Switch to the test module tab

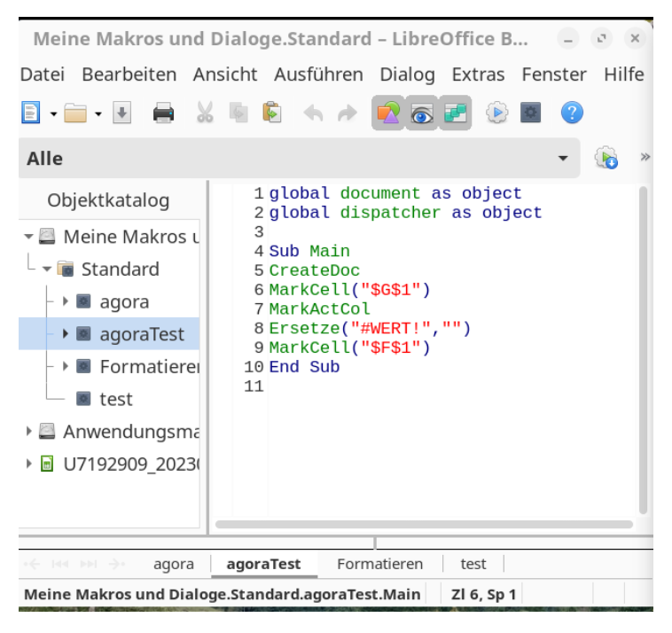click(473, 564)
